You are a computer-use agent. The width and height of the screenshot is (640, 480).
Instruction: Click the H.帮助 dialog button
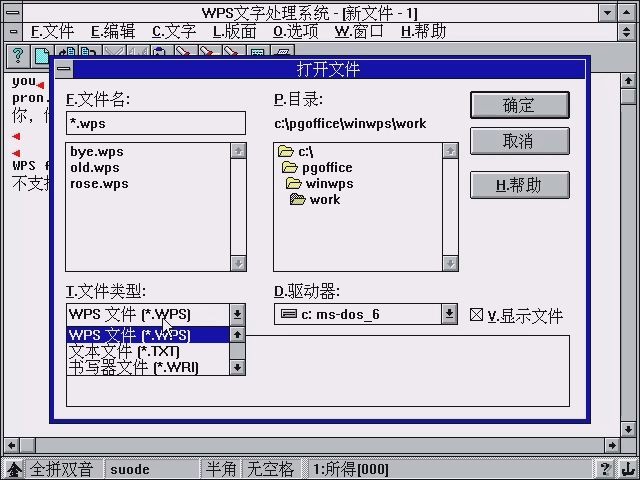coord(520,185)
